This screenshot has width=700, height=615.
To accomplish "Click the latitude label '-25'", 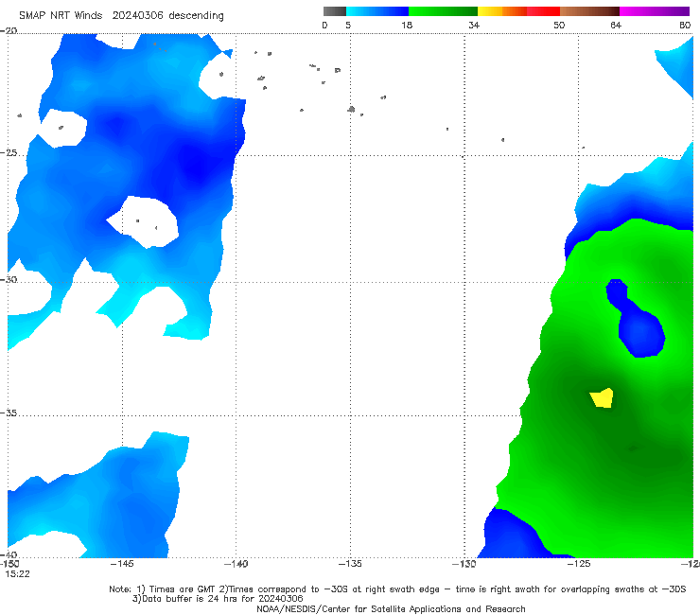I will [9, 153].
